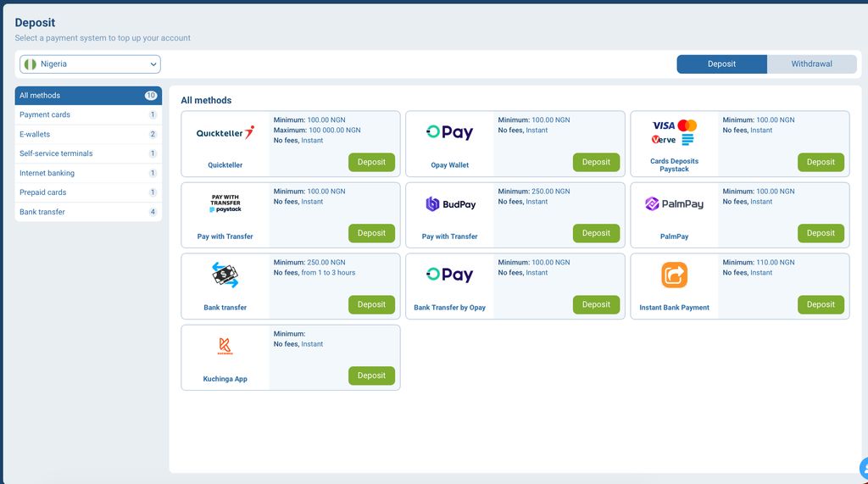This screenshot has width=868, height=484.
Task: Click the Bank transfer cash arrows icon
Action: (x=225, y=275)
